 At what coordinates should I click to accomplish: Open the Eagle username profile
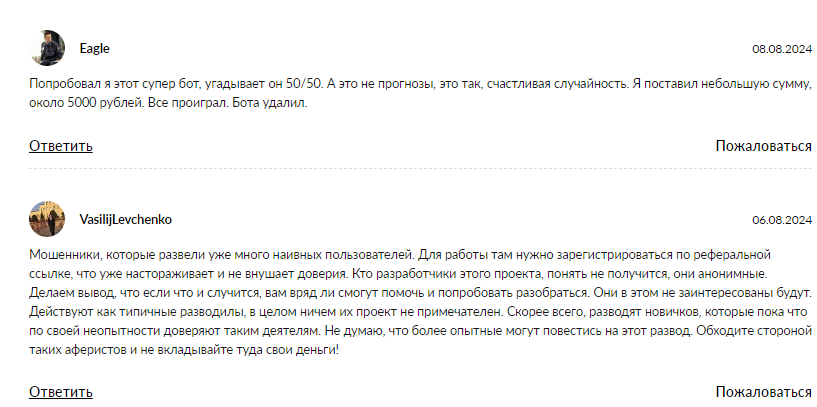click(94, 48)
